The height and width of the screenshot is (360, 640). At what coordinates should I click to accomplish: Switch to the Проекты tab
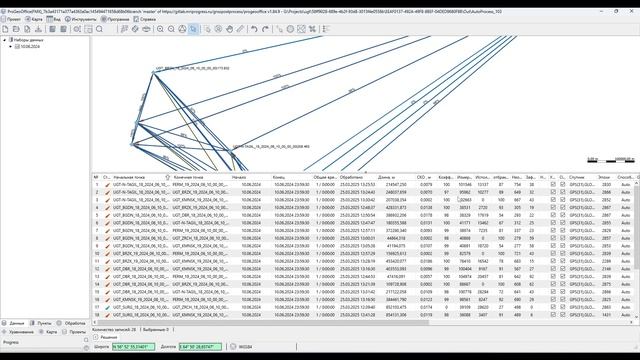coord(74,332)
